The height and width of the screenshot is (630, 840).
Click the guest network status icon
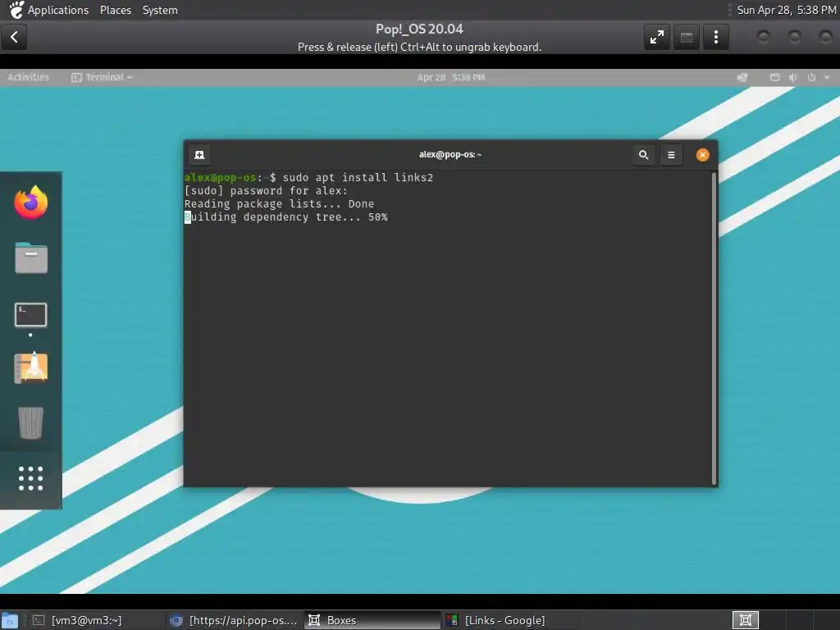(x=774, y=77)
